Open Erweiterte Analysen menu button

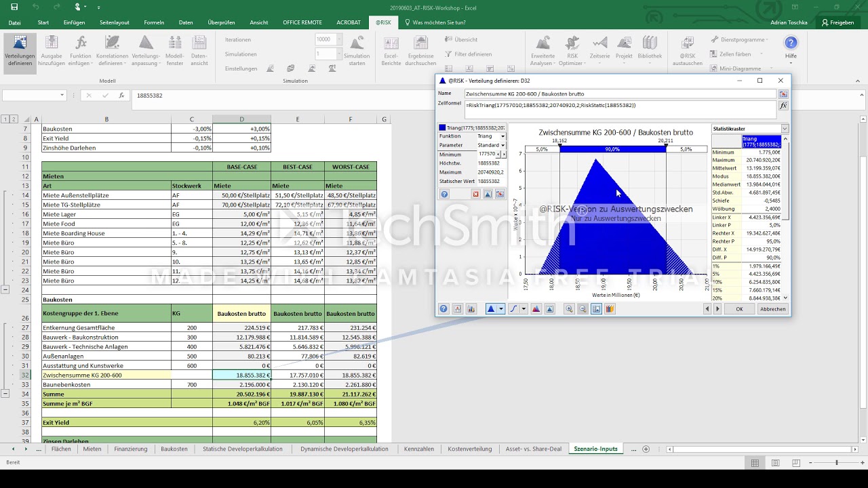pos(542,51)
